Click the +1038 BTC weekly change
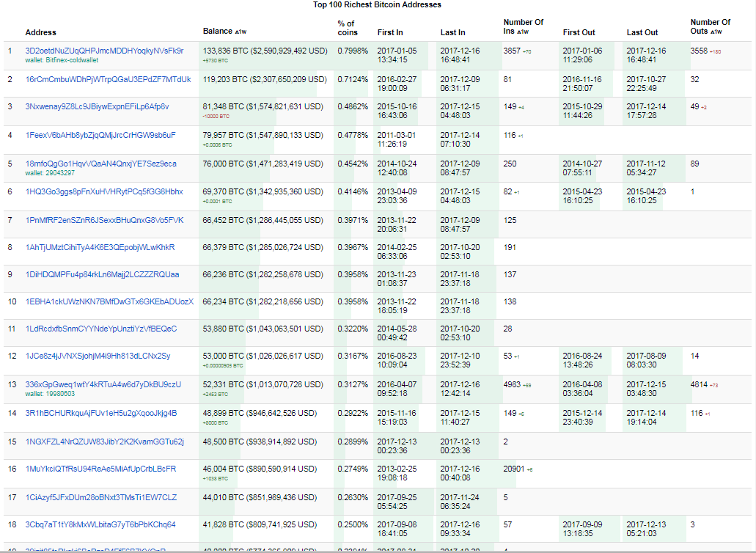 [215, 479]
